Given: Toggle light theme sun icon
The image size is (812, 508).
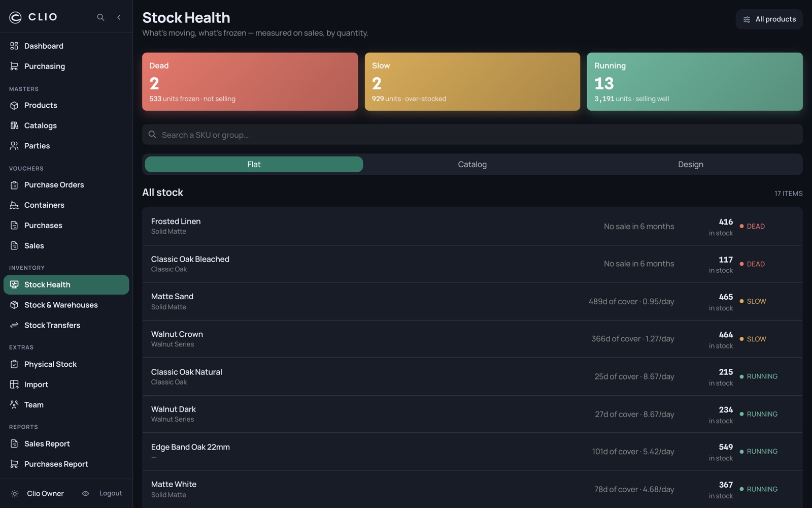Looking at the screenshot, I should coord(15,494).
